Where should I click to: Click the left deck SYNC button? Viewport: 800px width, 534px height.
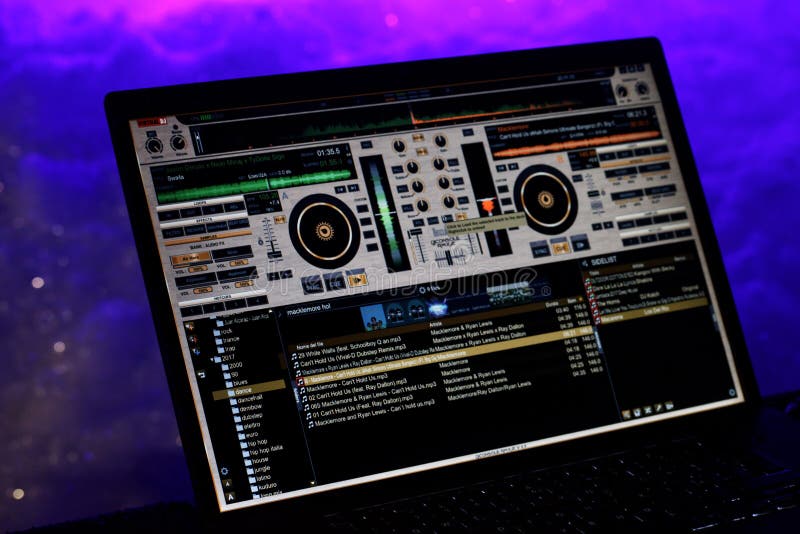[x=312, y=285]
